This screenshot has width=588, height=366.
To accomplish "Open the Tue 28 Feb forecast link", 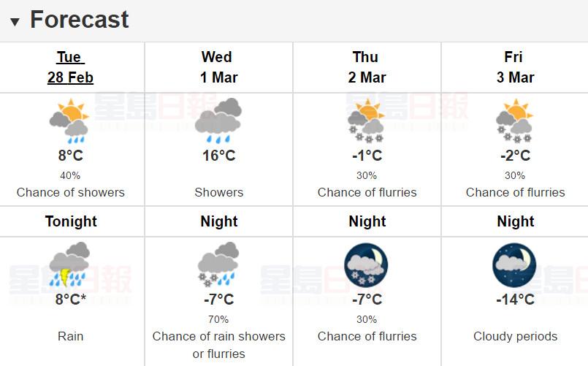I will click(71, 67).
